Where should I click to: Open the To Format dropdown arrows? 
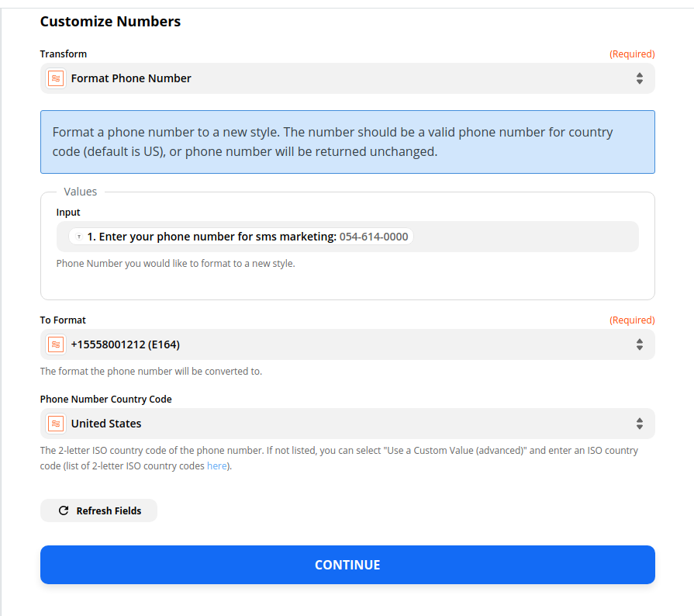tap(639, 344)
